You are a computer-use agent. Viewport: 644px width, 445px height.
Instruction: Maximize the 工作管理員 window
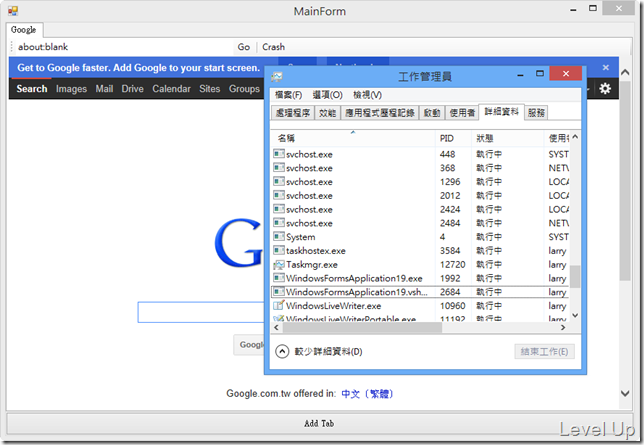pos(540,74)
